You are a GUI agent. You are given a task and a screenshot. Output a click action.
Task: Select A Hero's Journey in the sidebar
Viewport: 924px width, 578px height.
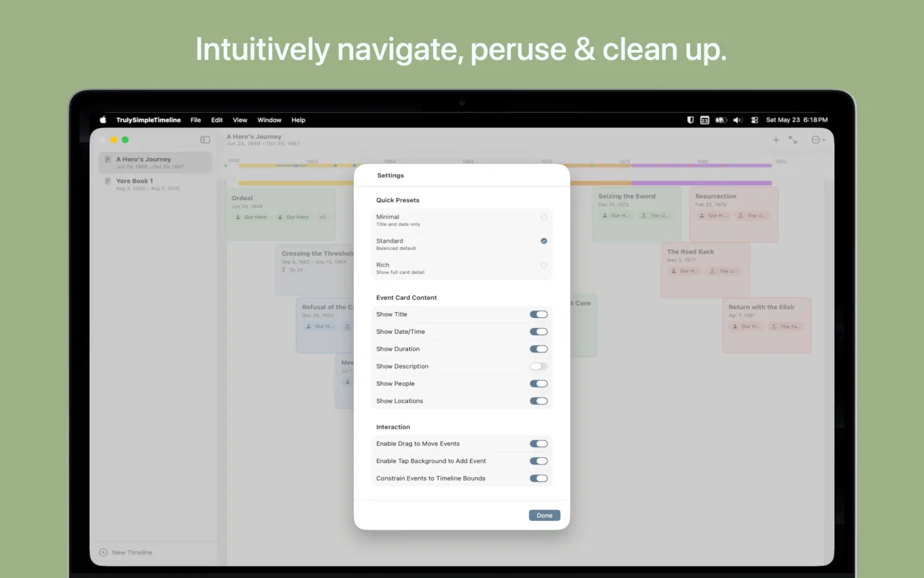pos(155,163)
